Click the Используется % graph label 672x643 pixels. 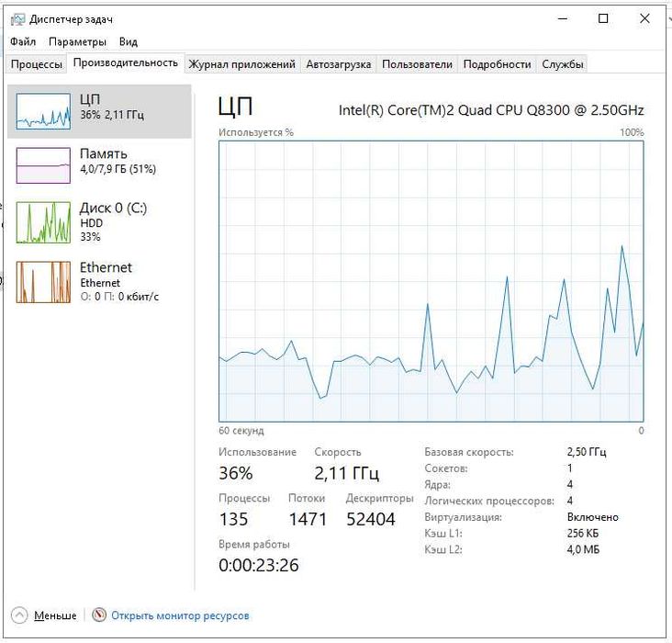256,132
